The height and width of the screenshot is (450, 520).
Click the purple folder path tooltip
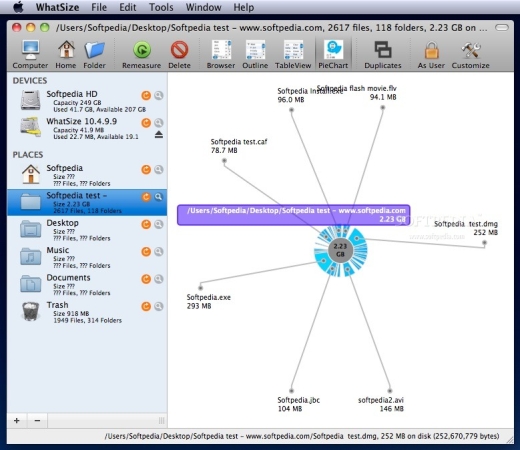coord(293,215)
